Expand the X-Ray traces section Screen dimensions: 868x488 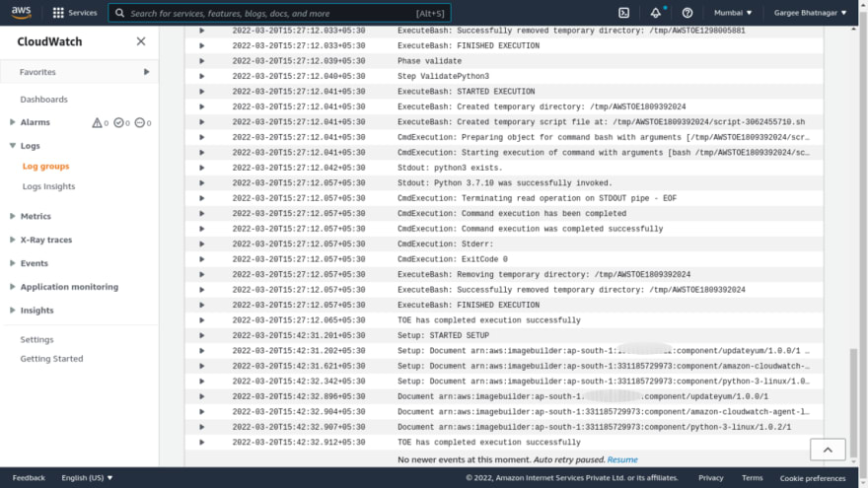coord(12,240)
